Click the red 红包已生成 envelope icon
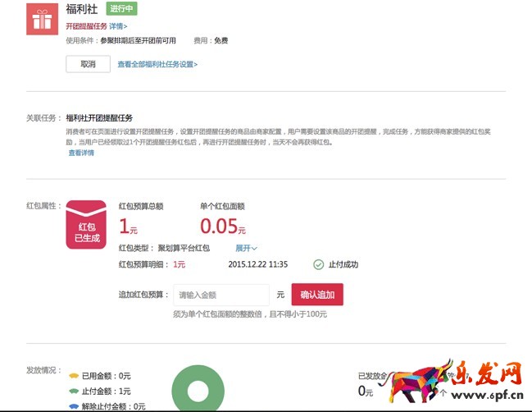Viewport: 532px width, 412px height. click(85, 225)
